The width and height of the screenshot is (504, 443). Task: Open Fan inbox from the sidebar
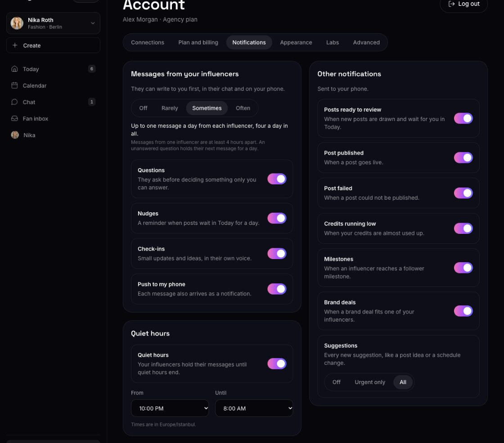[54, 119]
